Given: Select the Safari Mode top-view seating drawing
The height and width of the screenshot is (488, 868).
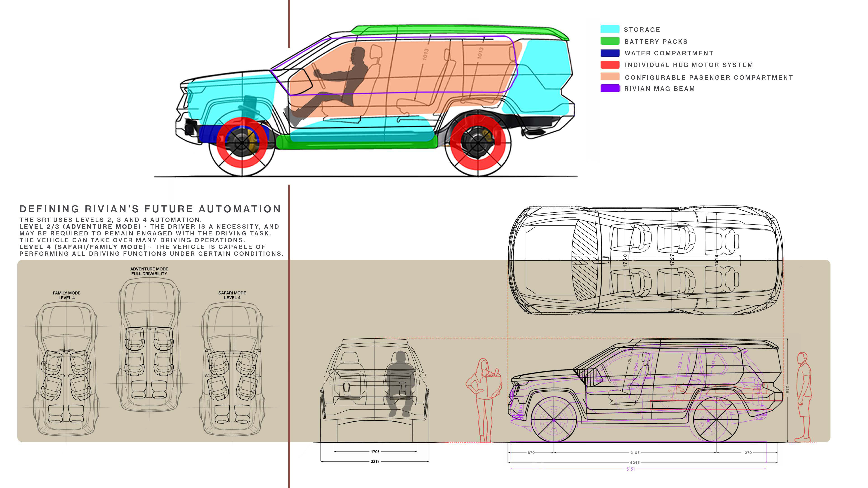Looking at the screenshot, I should (x=232, y=369).
